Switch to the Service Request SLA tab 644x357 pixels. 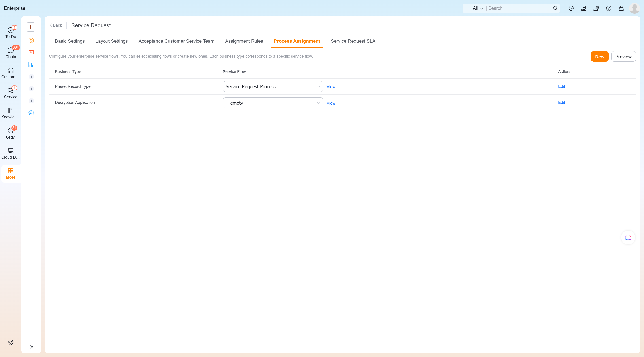pos(353,41)
